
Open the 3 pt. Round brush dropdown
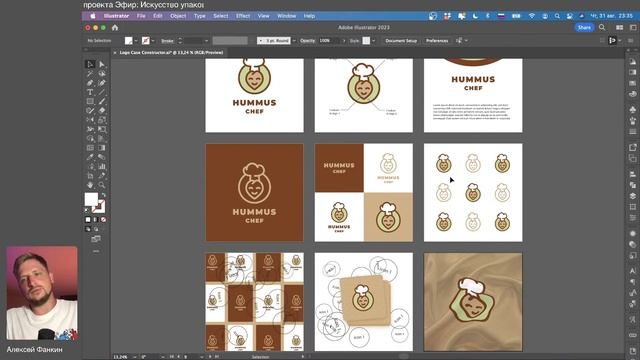(x=294, y=41)
